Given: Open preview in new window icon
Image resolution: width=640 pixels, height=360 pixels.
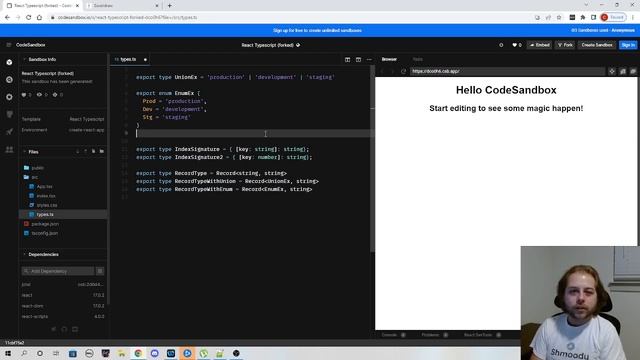Looking at the screenshot, I should [633, 71].
